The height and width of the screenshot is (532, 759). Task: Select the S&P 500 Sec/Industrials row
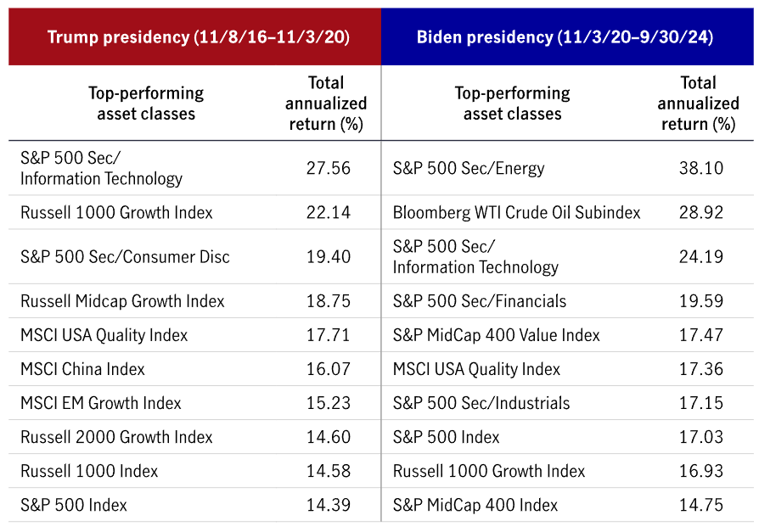[x=481, y=403]
